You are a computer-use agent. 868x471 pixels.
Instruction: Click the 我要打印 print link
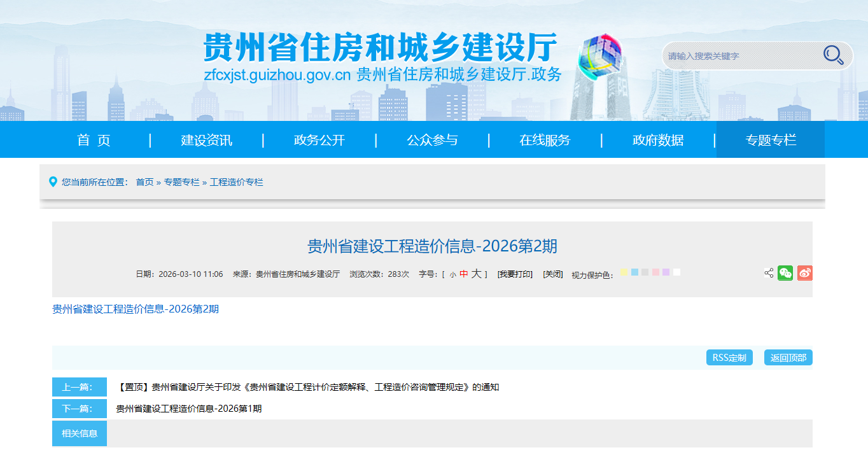(x=515, y=274)
